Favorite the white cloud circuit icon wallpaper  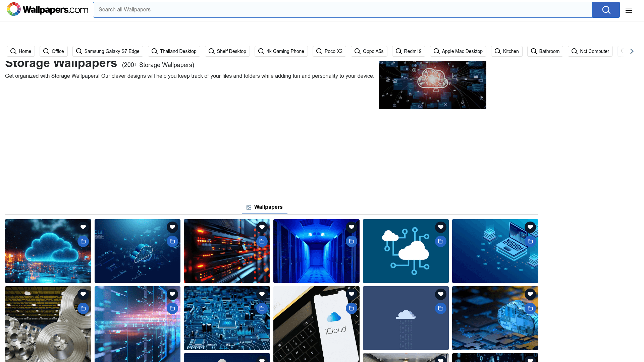pos(441,227)
